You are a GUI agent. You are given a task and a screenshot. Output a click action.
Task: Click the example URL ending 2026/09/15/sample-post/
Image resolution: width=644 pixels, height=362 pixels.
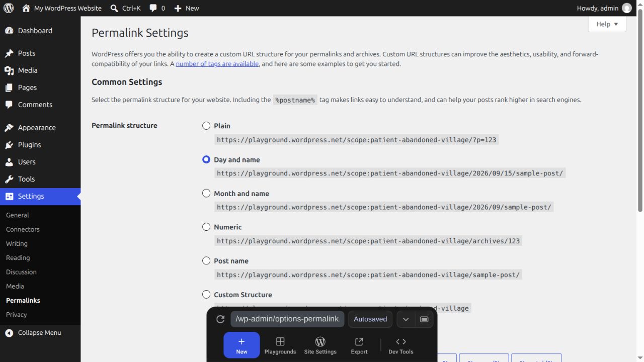(390, 173)
